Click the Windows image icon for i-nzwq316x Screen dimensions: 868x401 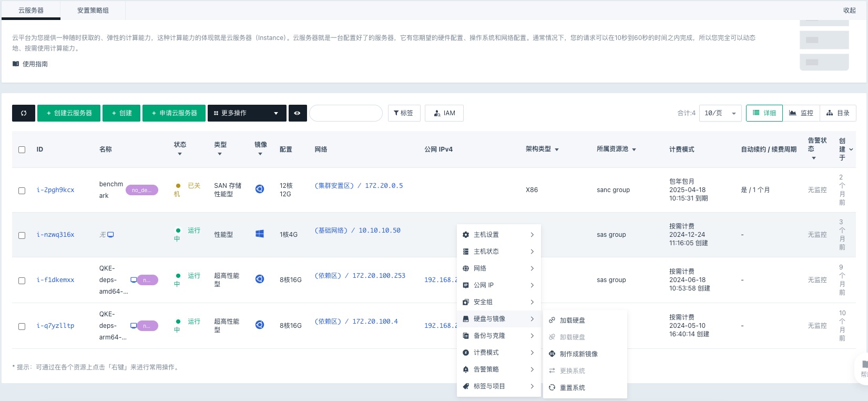260,234
